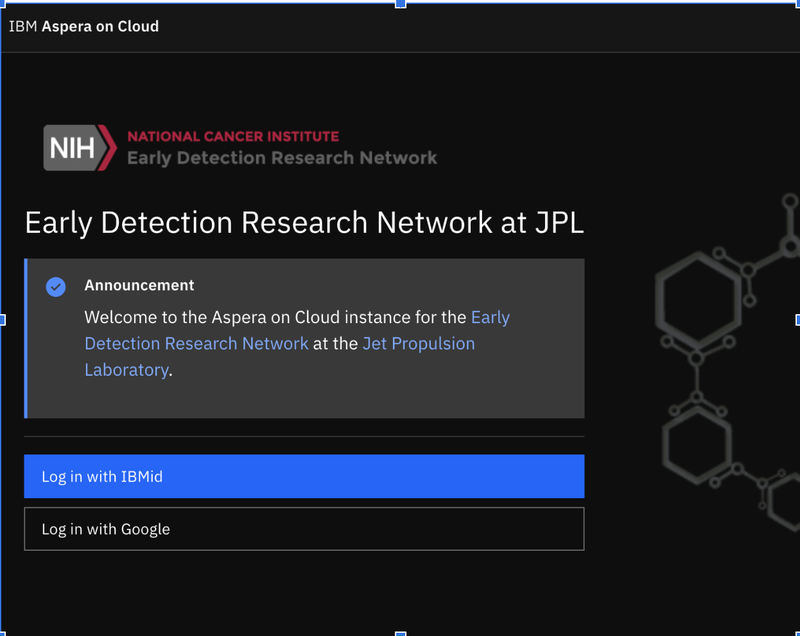Select the Announcement heading text
The width and height of the screenshot is (800, 636).
139,285
